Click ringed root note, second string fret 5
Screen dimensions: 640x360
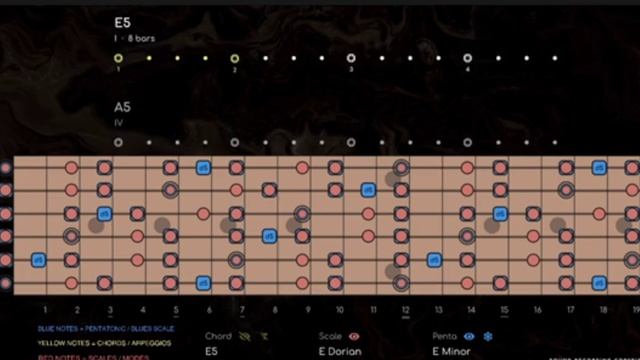170,190
